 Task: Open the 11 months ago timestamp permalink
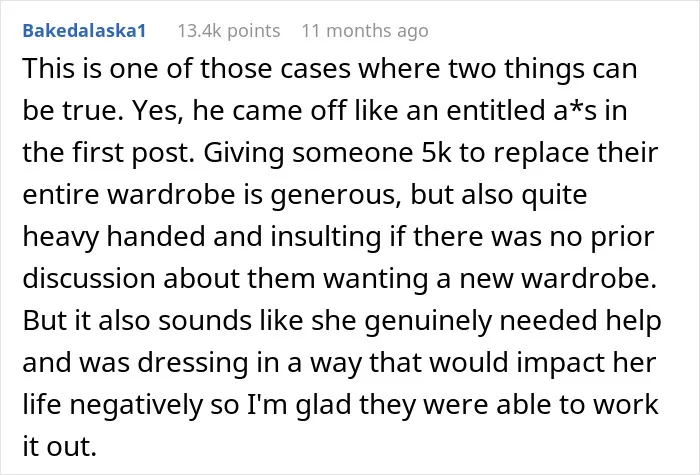pos(365,31)
